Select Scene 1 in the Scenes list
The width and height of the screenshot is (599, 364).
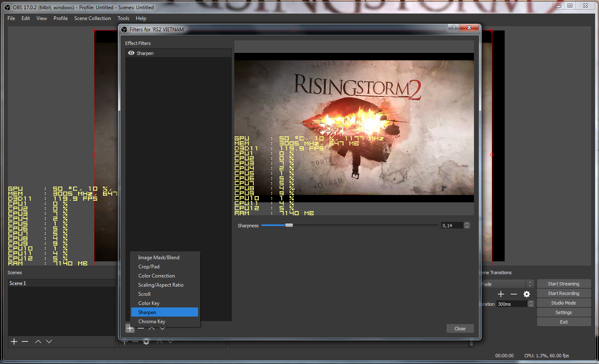click(62, 284)
